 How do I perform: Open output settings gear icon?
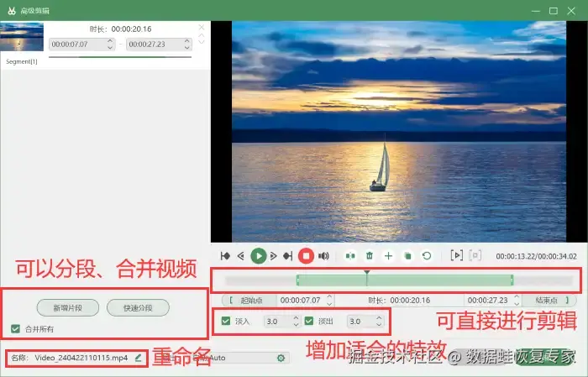click(281, 358)
